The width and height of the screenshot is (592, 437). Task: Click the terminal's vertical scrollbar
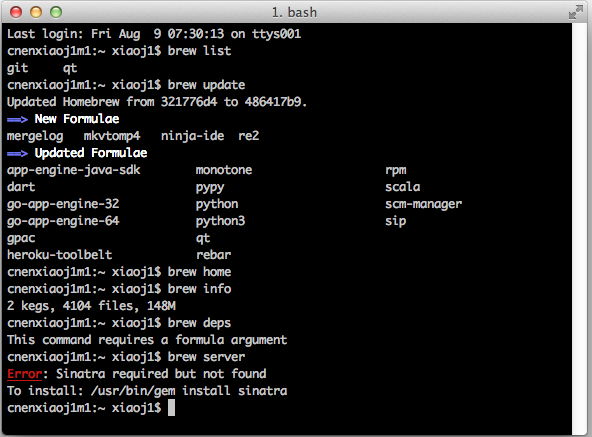[x=579, y=229]
